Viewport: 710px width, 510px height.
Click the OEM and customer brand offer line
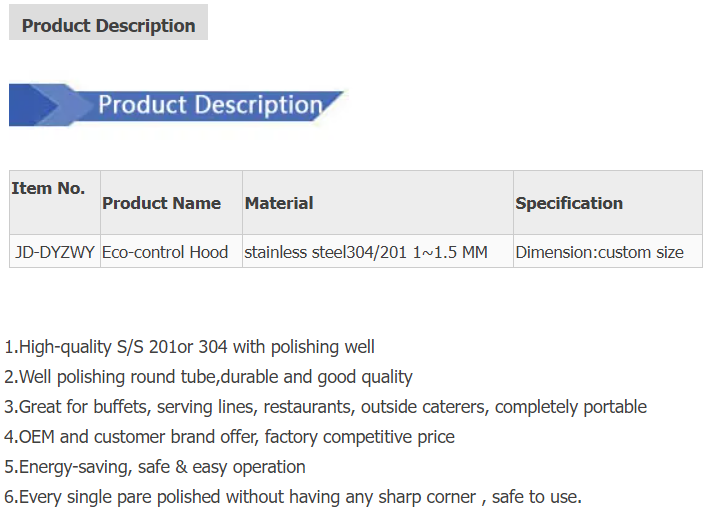(229, 437)
